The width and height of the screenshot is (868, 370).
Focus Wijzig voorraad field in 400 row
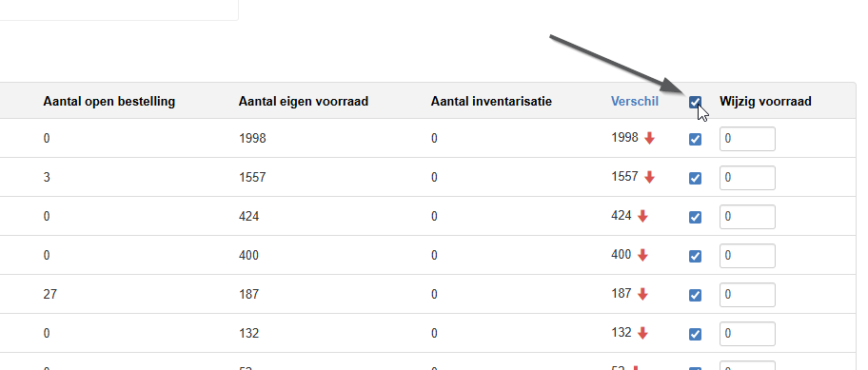click(x=747, y=256)
